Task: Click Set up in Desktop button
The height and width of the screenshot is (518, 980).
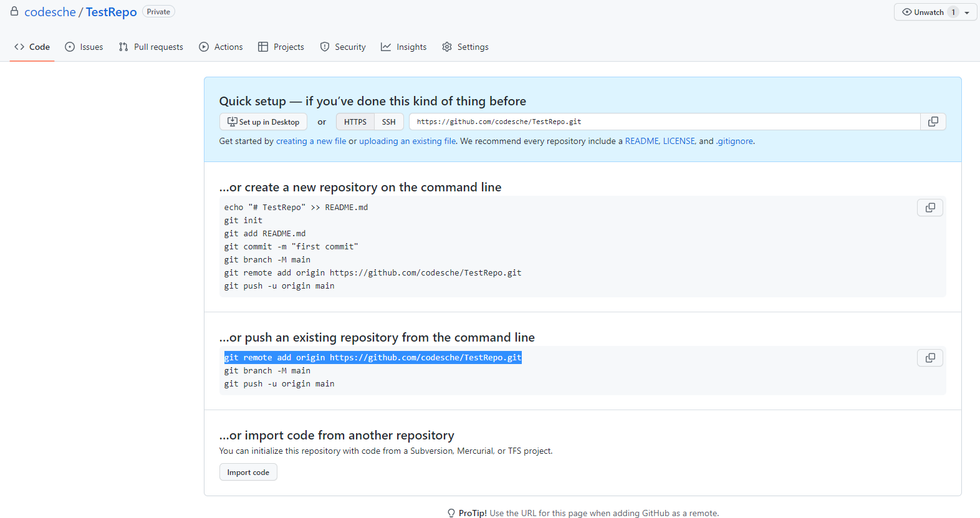Action: pyautogui.click(x=263, y=122)
